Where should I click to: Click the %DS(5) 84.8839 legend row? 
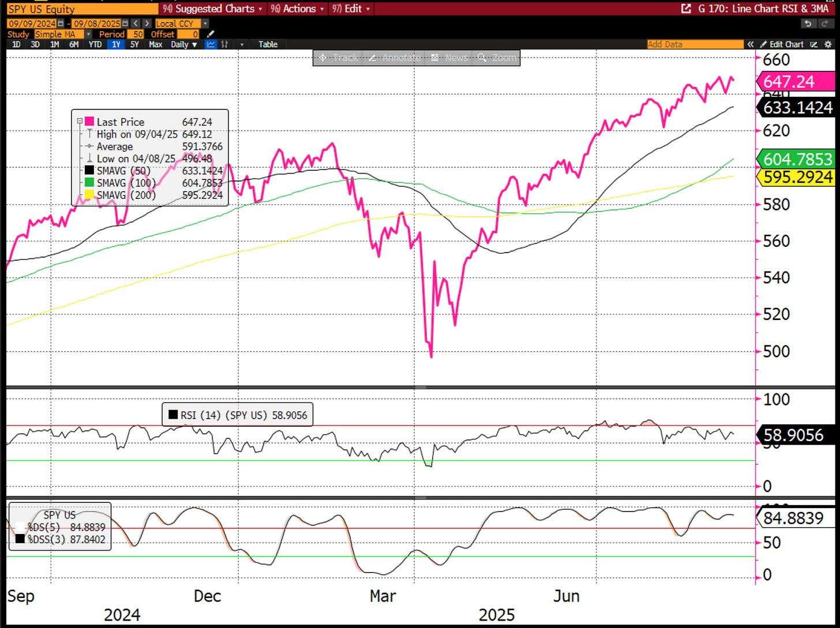pyautogui.click(x=61, y=527)
